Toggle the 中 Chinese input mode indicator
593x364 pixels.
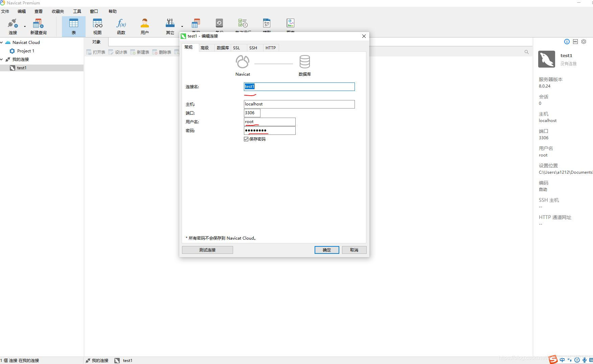tap(562, 360)
